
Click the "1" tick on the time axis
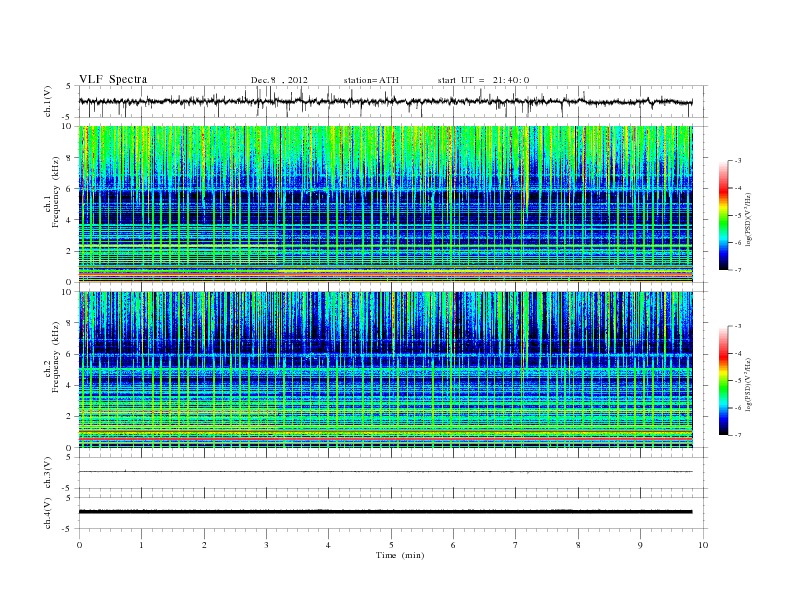(x=141, y=545)
